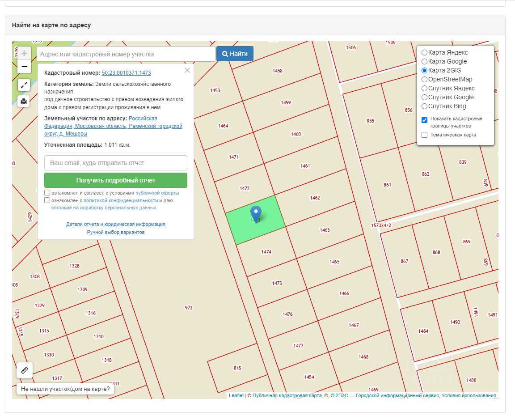This screenshot has height=420, width=515.
Task: Focus the email input for report
Action: point(116,163)
